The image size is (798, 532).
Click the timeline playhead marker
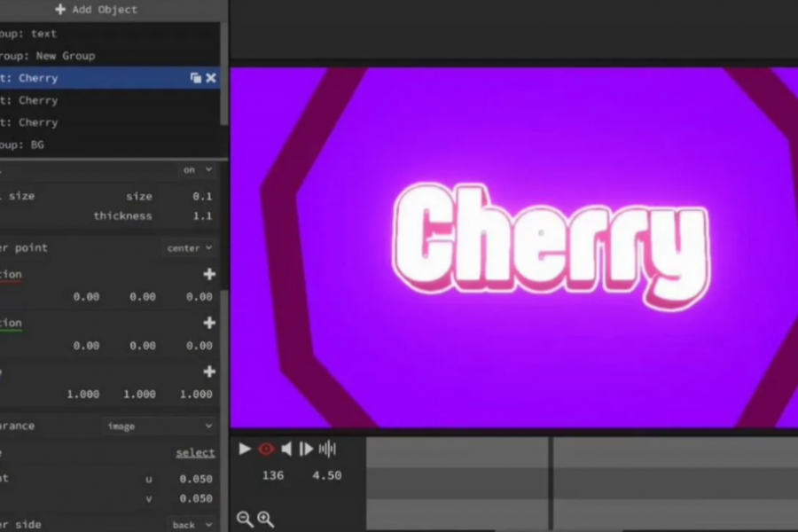pos(551,483)
